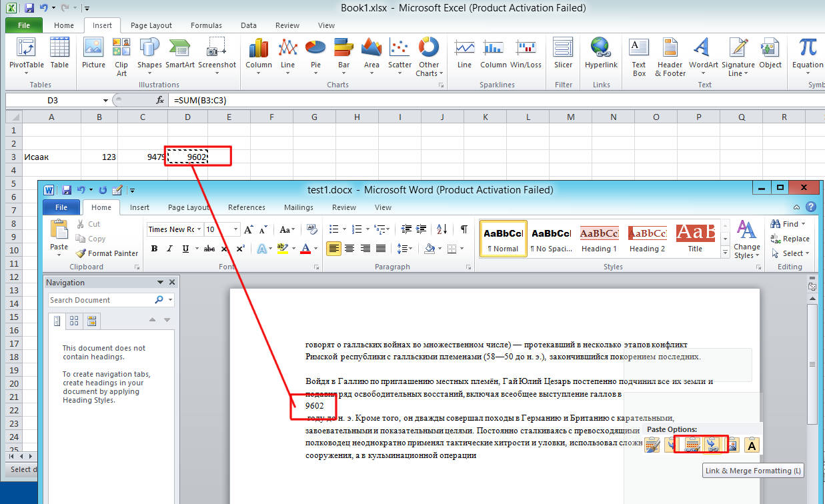Insert Win/Loss sparkline in Excel
The image size is (825, 504).
pyautogui.click(x=526, y=53)
